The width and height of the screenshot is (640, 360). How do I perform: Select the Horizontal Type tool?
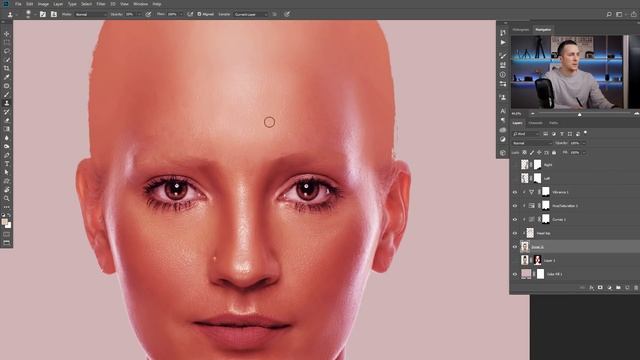(x=7, y=163)
